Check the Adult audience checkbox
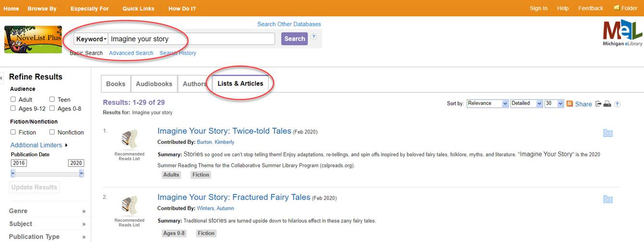 (13, 100)
